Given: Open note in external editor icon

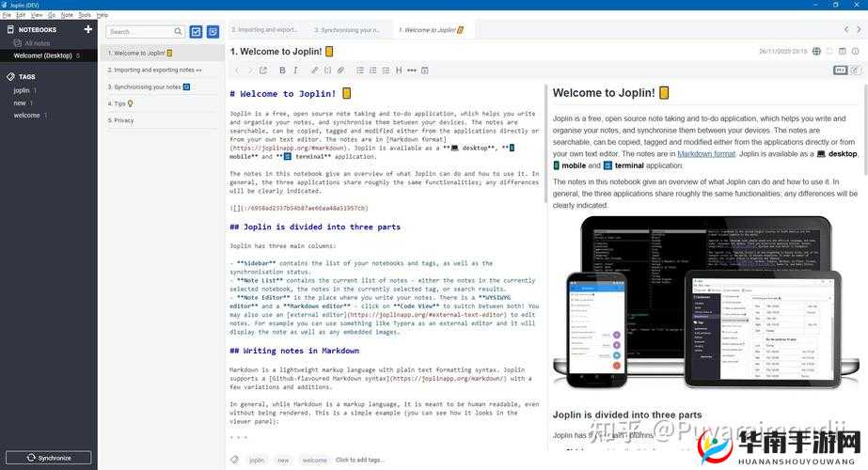Looking at the screenshot, I should [263, 70].
